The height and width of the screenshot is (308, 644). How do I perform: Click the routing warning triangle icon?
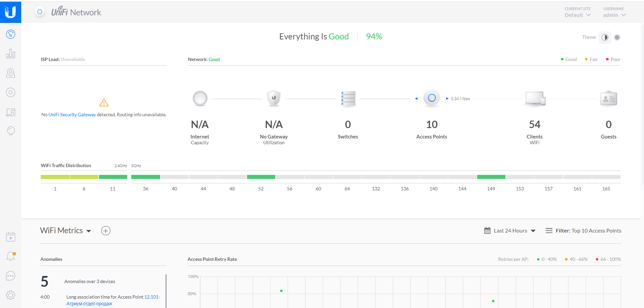point(104,102)
